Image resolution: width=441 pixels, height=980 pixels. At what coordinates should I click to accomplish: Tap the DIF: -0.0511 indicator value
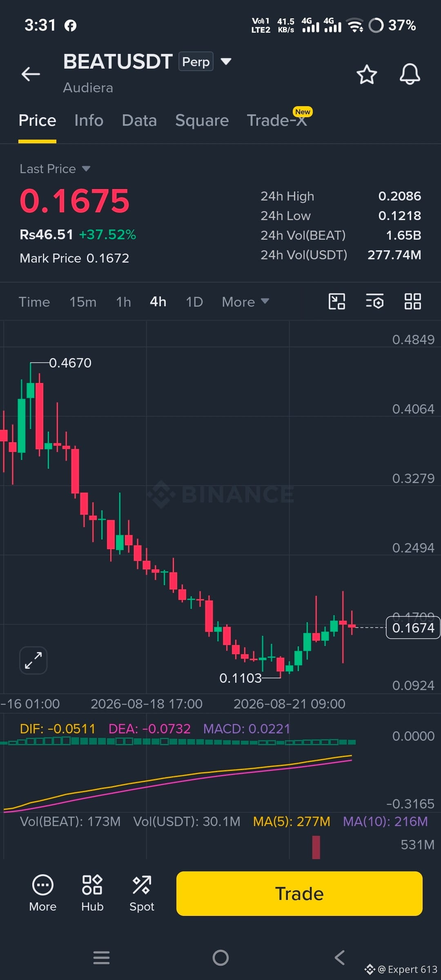tap(57, 728)
